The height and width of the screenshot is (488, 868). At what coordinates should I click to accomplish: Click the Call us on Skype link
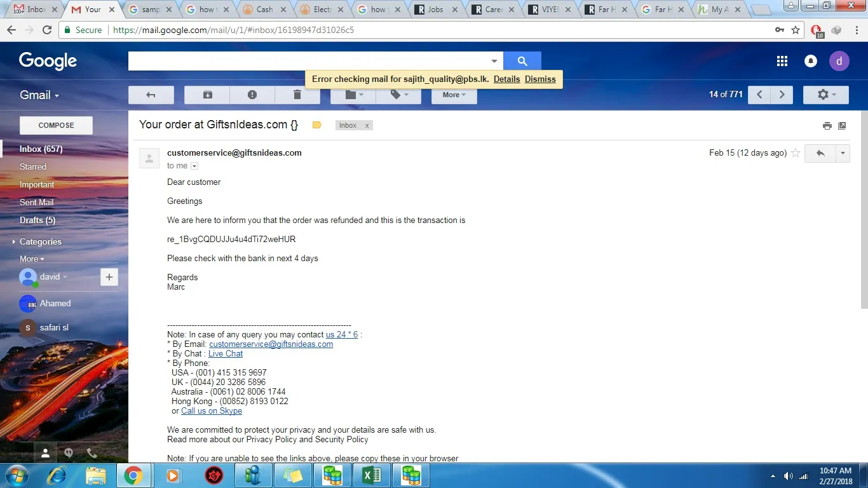pos(212,410)
